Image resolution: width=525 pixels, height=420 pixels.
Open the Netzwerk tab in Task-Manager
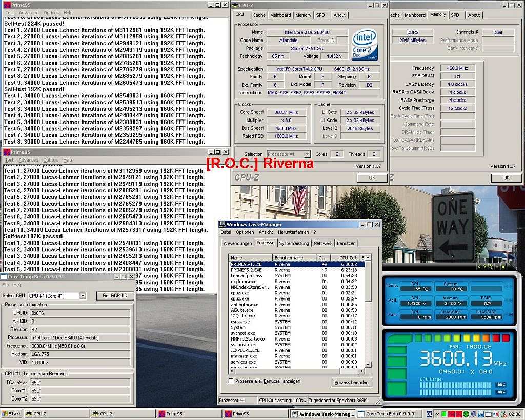[x=323, y=243]
